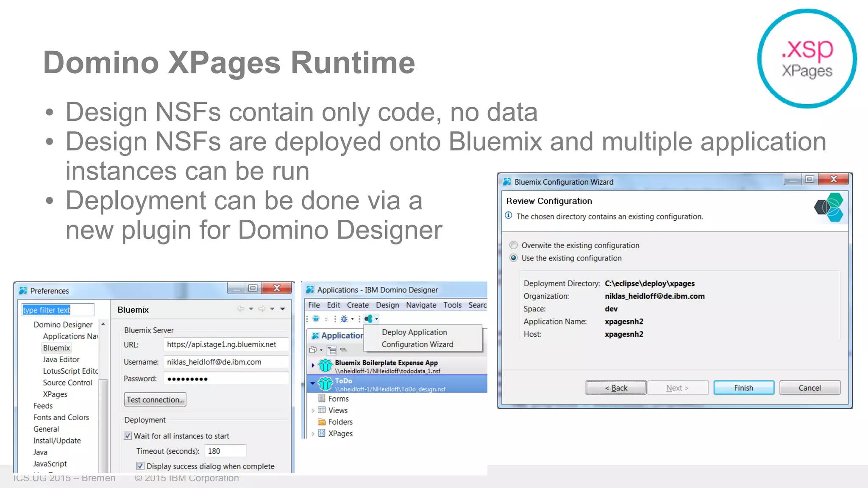The image size is (868, 488).
Task: Select Source Control in Preferences tree
Action: coord(67,383)
